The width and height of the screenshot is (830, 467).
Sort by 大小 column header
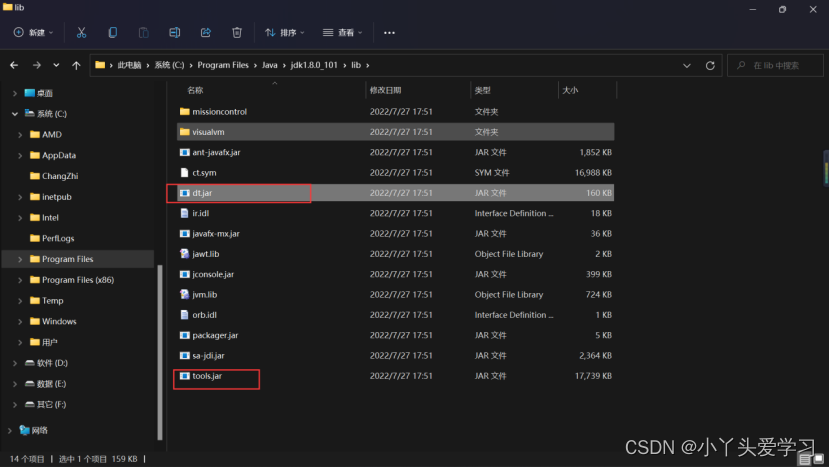(570, 91)
